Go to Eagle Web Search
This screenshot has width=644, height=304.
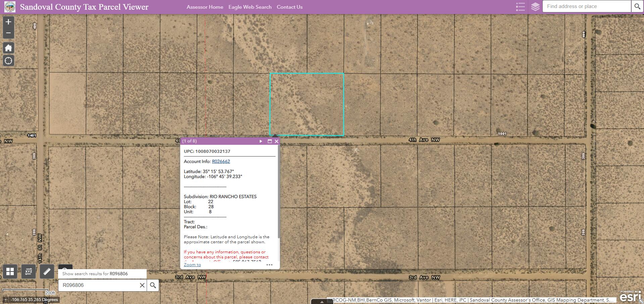pos(250,7)
